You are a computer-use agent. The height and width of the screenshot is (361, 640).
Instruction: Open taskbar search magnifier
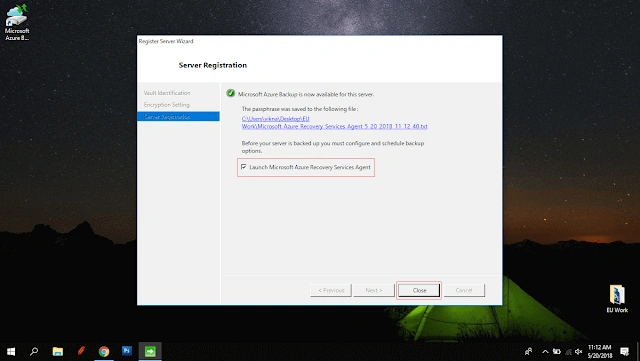coord(34,351)
